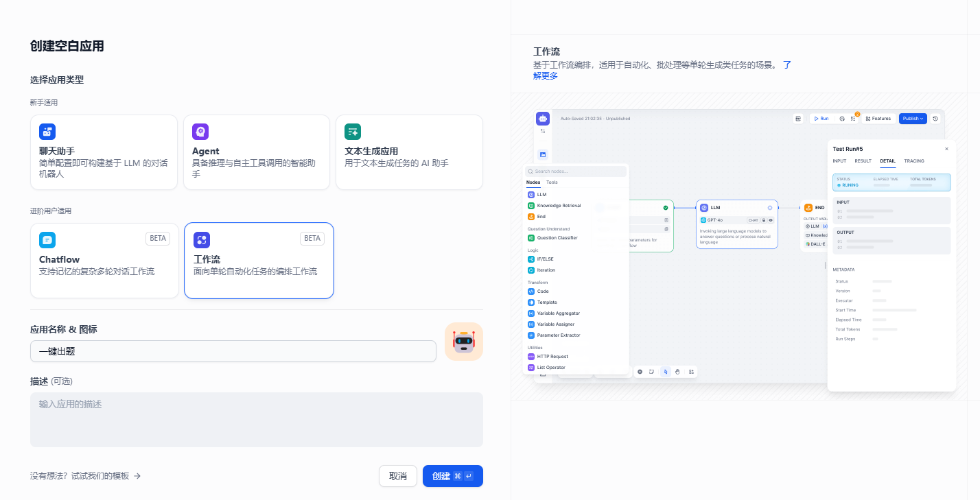
Task: Pick the 文本生成应用 app type icon
Action: (x=353, y=132)
